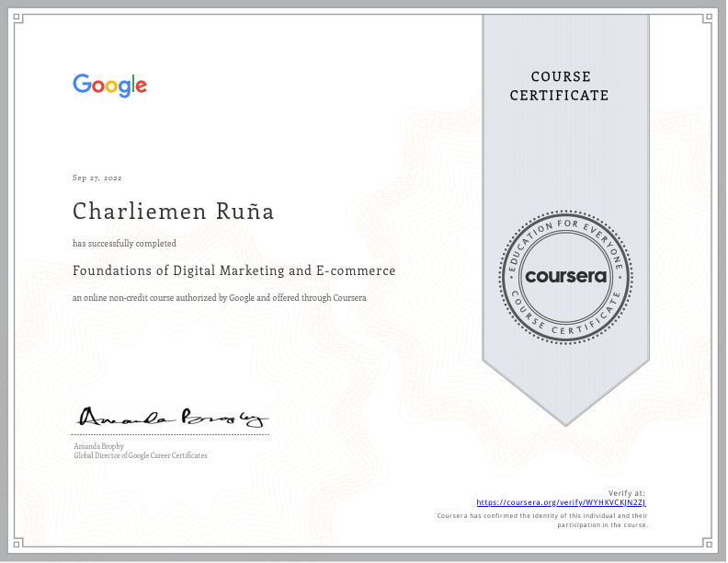Viewport: 728px width, 563px height.
Task: Click the Amanda Brophy handwritten signature
Action: pyautogui.click(x=172, y=417)
